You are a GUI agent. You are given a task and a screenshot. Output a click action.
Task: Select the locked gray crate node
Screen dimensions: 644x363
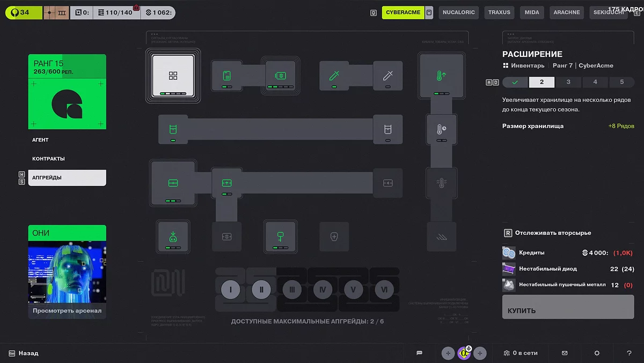coord(388,183)
